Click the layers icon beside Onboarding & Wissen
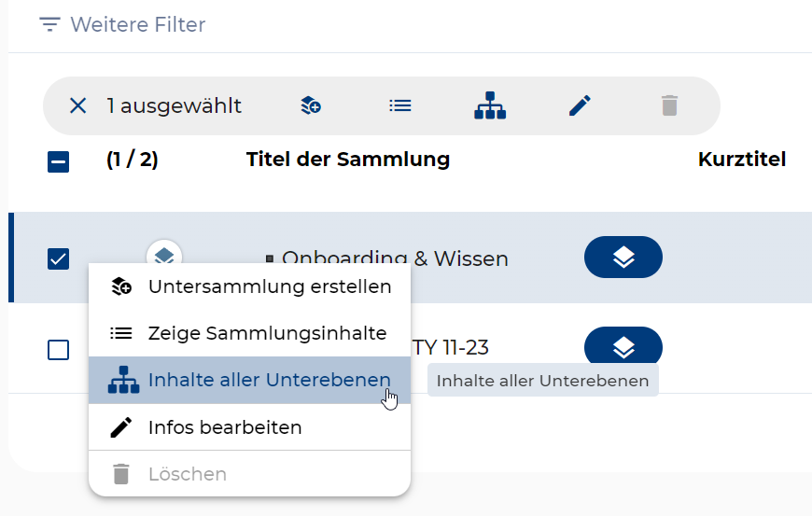This screenshot has width=812, height=516. pos(164,255)
